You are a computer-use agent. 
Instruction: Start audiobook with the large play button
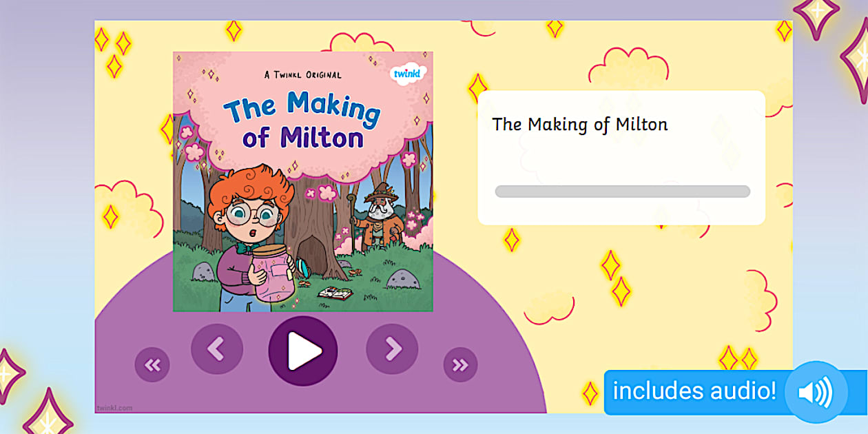(303, 351)
